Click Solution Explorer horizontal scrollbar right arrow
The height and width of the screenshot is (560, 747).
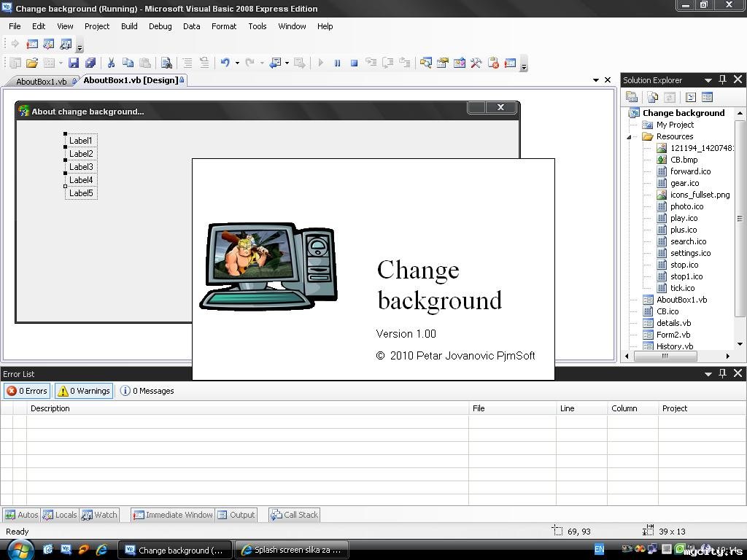pos(727,356)
